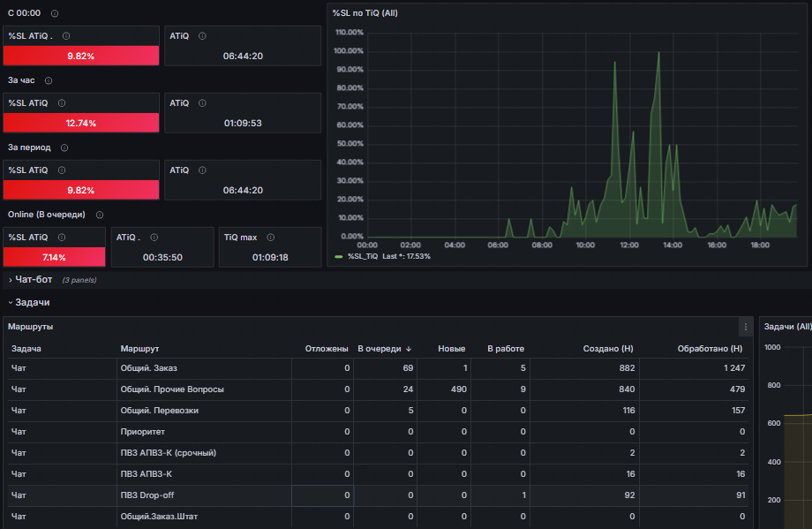Sort table by 'Создано (Н)' column header
Screen dimensions: 812x529
[608, 349]
